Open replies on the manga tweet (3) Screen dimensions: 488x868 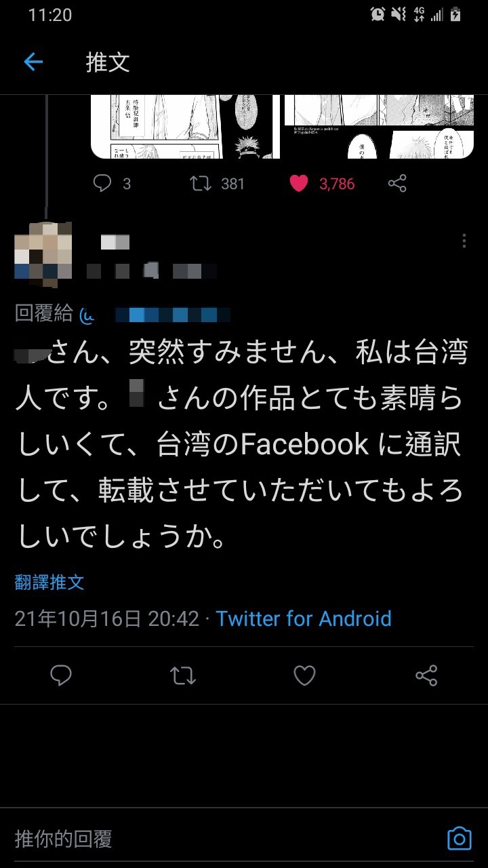click(112, 183)
